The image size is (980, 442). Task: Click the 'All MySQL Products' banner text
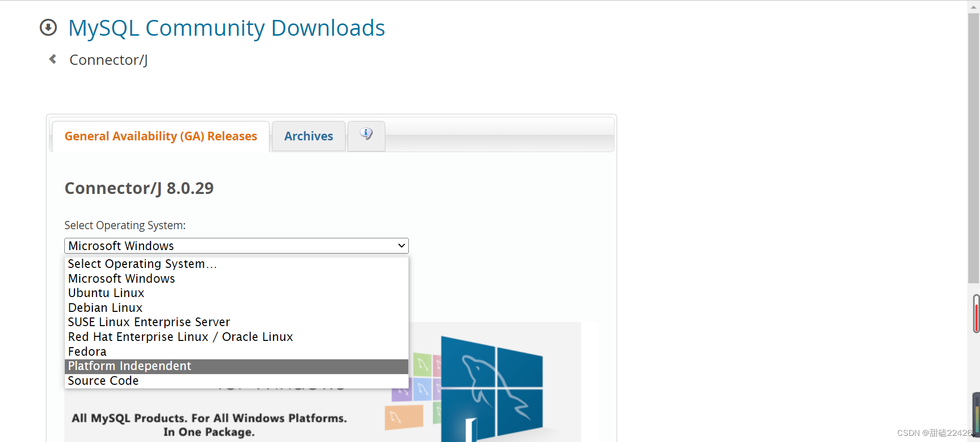click(x=209, y=425)
